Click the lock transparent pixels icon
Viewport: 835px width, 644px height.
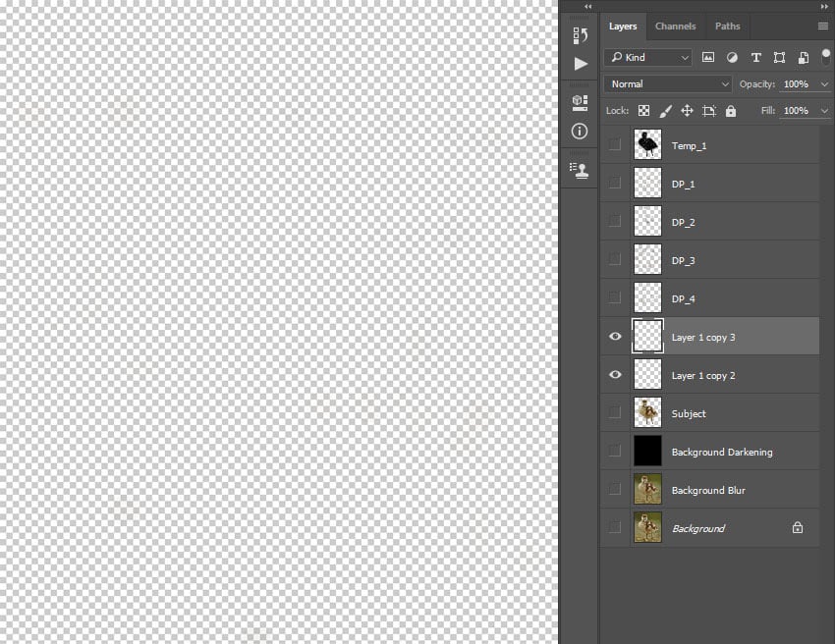643,110
